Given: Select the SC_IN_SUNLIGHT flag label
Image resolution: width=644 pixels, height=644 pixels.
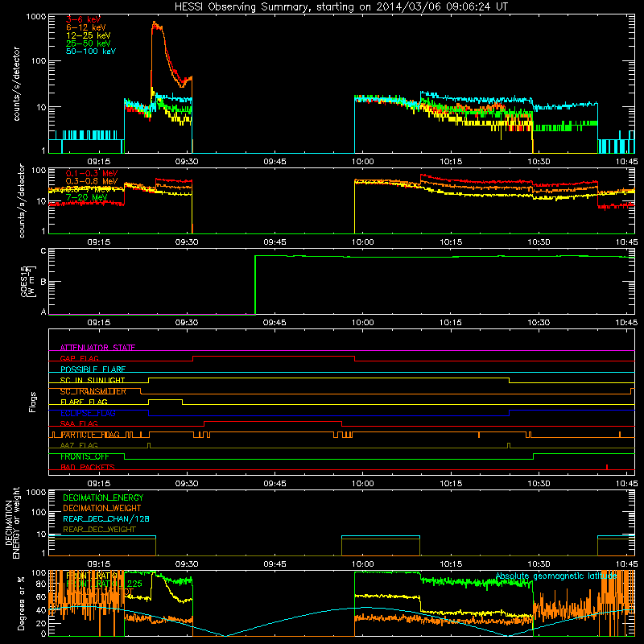Looking at the screenshot, I should [x=93, y=380].
